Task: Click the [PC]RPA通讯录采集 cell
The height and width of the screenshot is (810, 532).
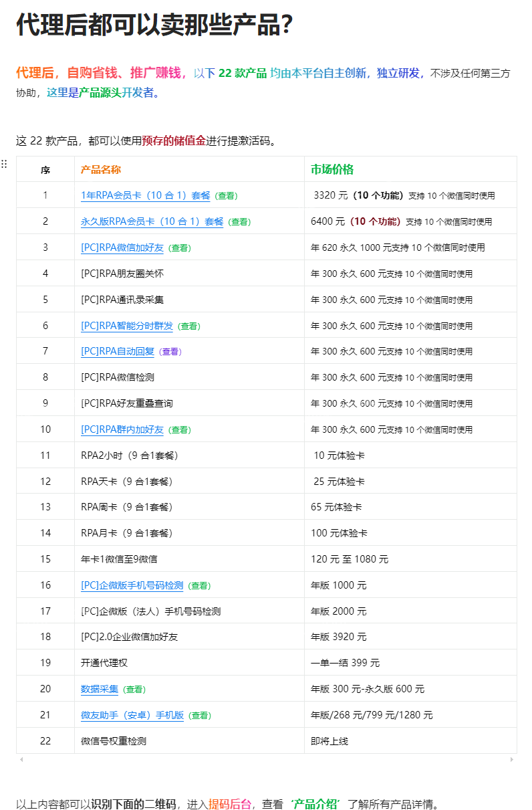Action: (x=189, y=300)
